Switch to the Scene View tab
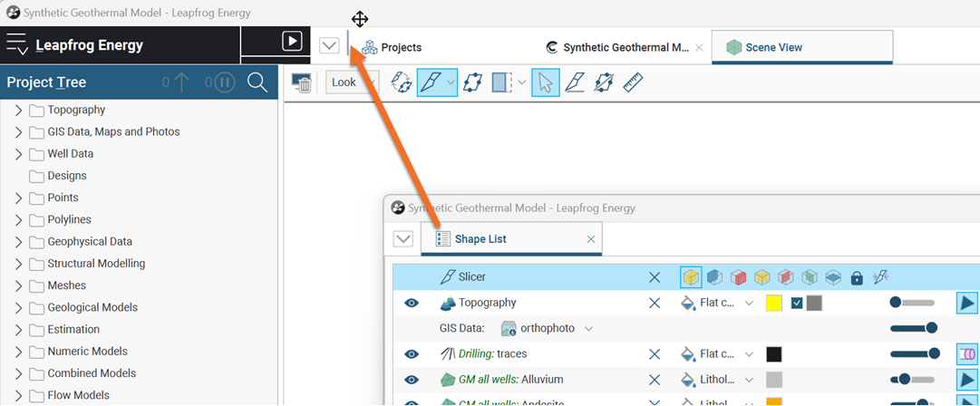Screen dimensions: 980x406 [772, 47]
